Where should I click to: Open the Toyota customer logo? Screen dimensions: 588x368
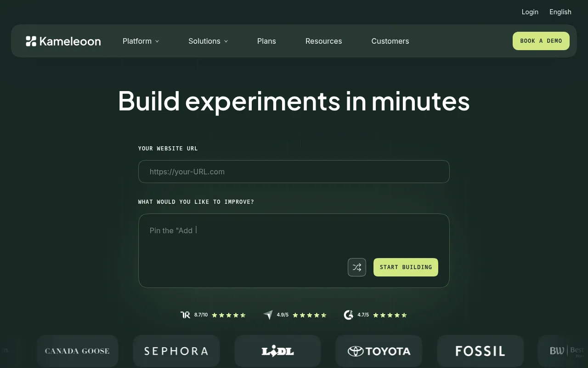[379, 351]
